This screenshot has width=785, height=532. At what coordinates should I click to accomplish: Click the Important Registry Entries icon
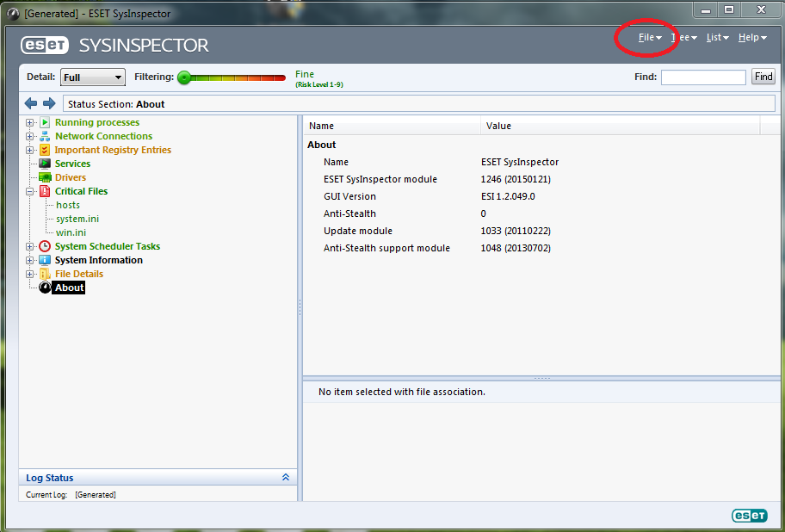click(x=45, y=150)
